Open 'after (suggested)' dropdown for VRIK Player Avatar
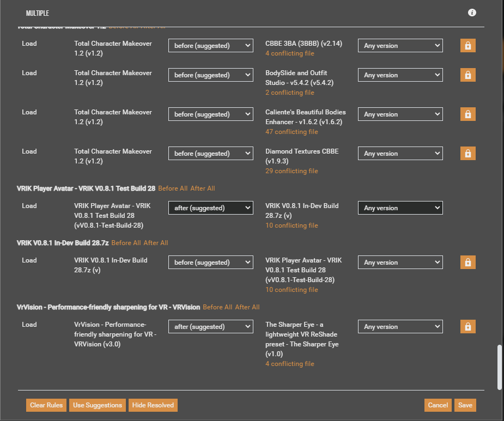Viewport: 504px width, 421px height. pos(210,208)
